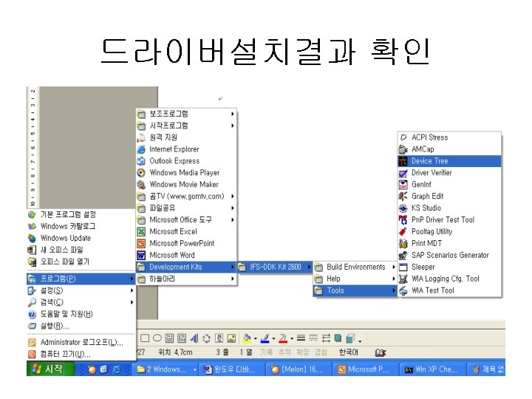This screenshot has width=532, height=399.
Task: Toggle 기록 recording mode in status bar
Action: click(266, 352)
